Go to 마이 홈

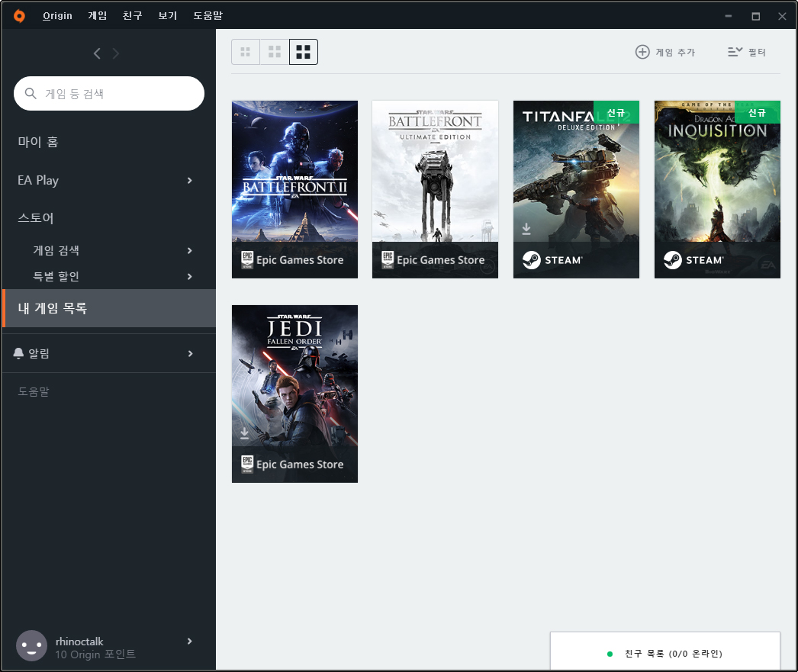(x=38, y=142)
